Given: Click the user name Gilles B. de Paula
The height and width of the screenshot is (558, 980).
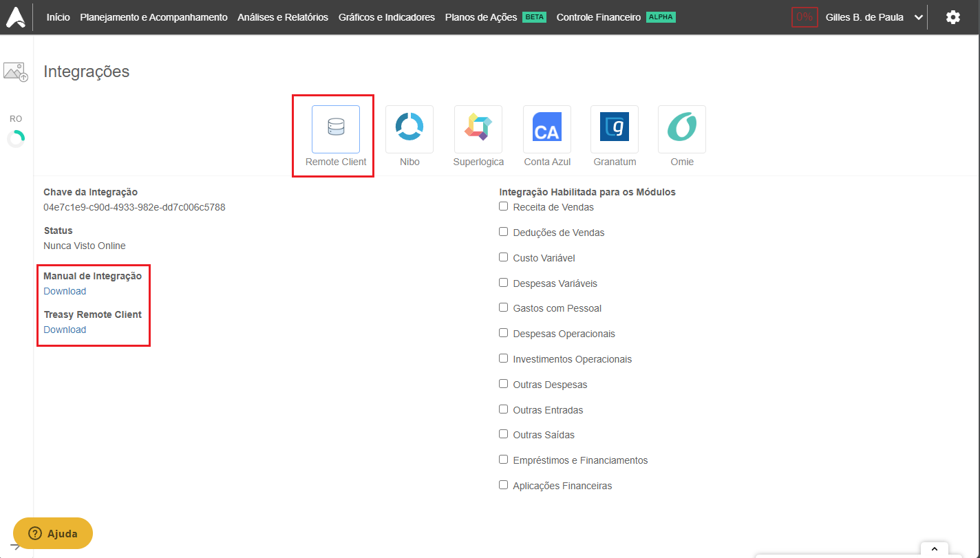Looking at the screenshot, I should [864, 17].
